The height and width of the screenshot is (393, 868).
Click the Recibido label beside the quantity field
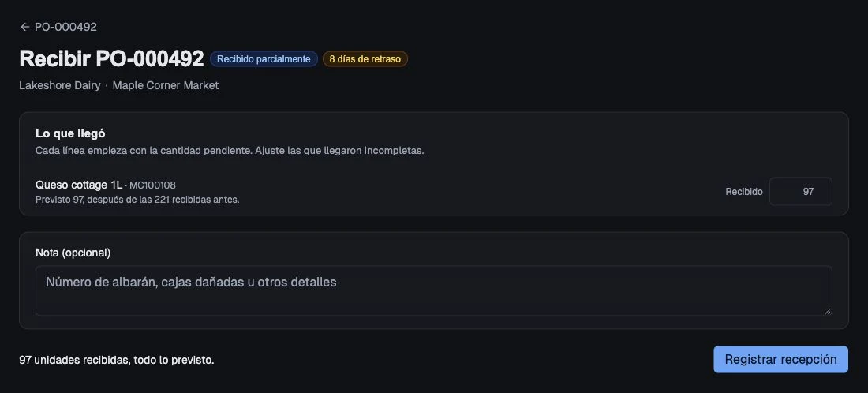click(744, 192)
